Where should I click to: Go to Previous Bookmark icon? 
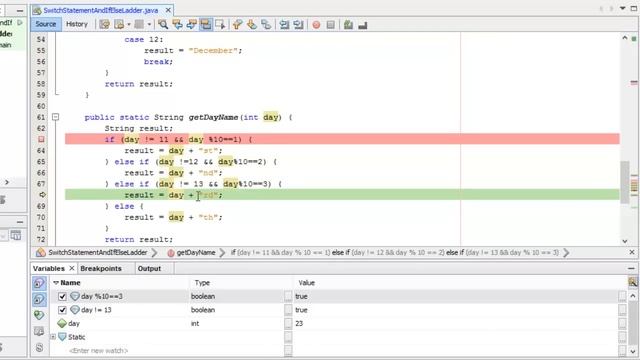[238, 24]
